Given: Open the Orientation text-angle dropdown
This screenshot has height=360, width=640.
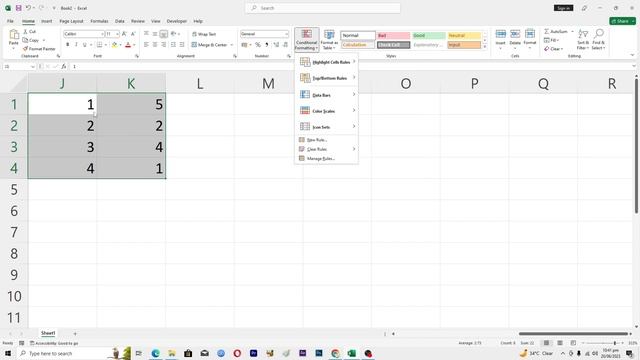Looking at the screenshot, I should [175, 34].
